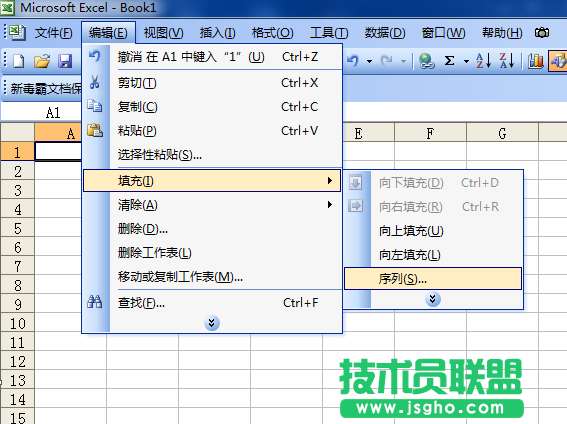The image size is (567, 424).
Task: Click the camera icon in menu bar
Action: point(542,33)
